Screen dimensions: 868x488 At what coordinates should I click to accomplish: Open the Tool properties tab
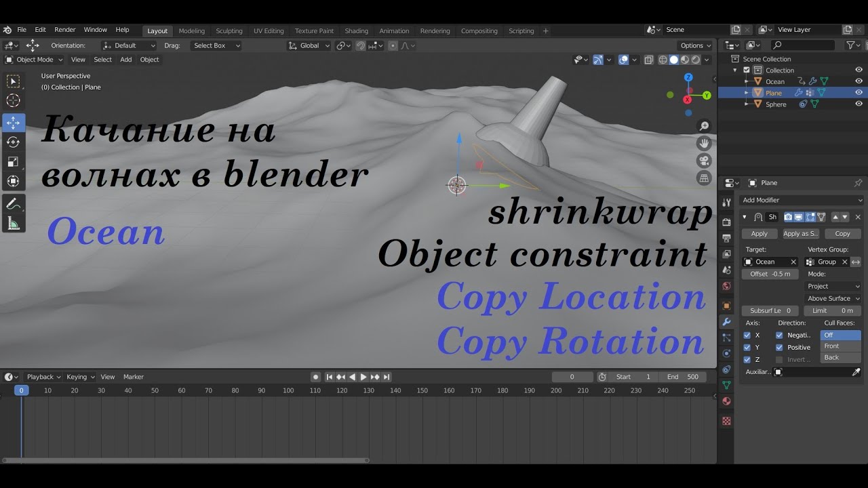[x=726, y=202]
